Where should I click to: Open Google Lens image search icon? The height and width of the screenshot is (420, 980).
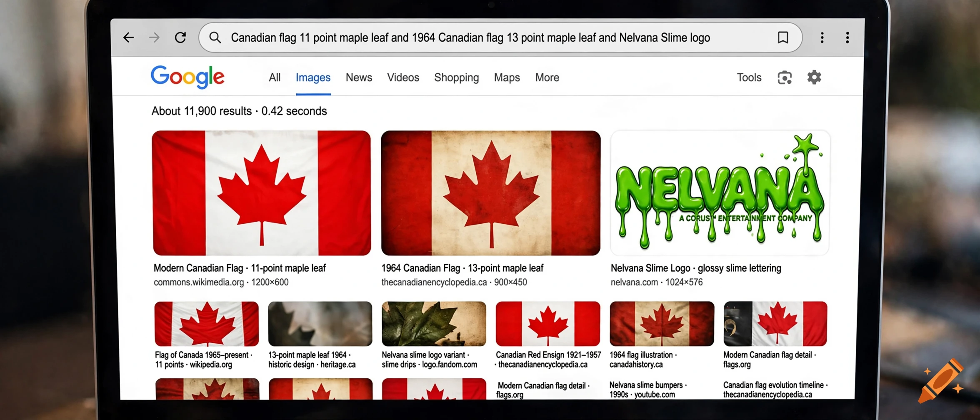785,77
